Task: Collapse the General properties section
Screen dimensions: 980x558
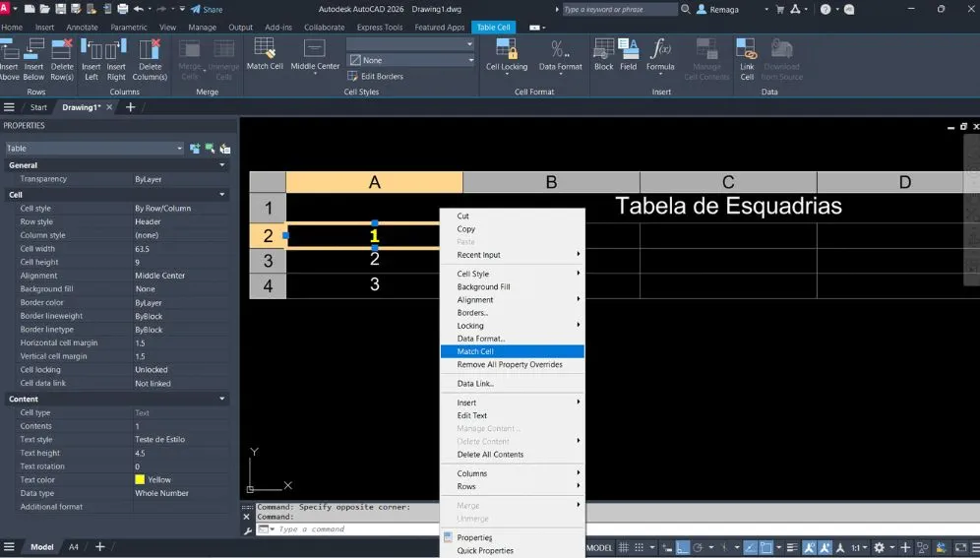Action: click(222, 165)
